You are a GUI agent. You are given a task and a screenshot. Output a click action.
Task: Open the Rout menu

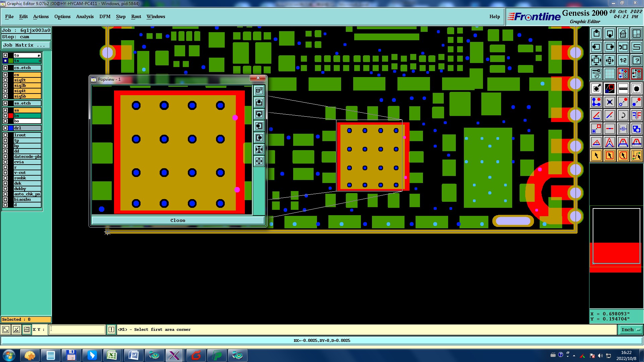pos(136,16)
